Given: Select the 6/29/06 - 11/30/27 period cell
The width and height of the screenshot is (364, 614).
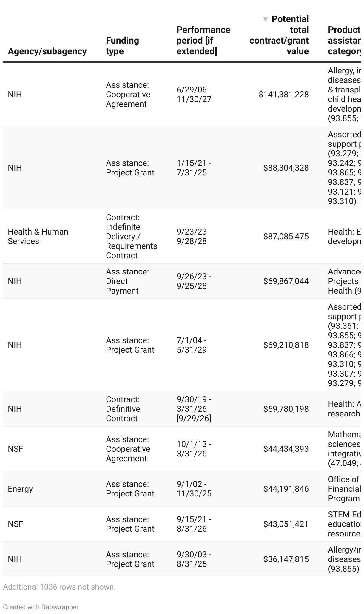Looking at the screenshot, I should (194, 95).
